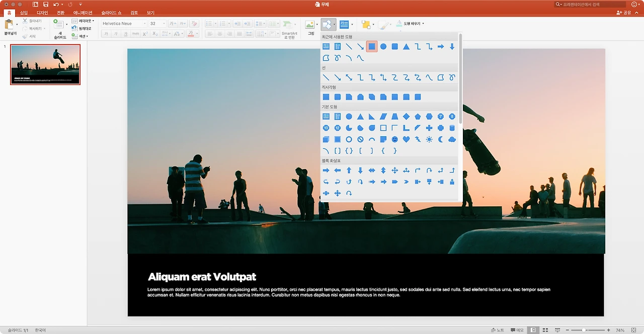Choose the circle in recently used shapes
Viewport: 644px width, 334px height.
[383, 46]
